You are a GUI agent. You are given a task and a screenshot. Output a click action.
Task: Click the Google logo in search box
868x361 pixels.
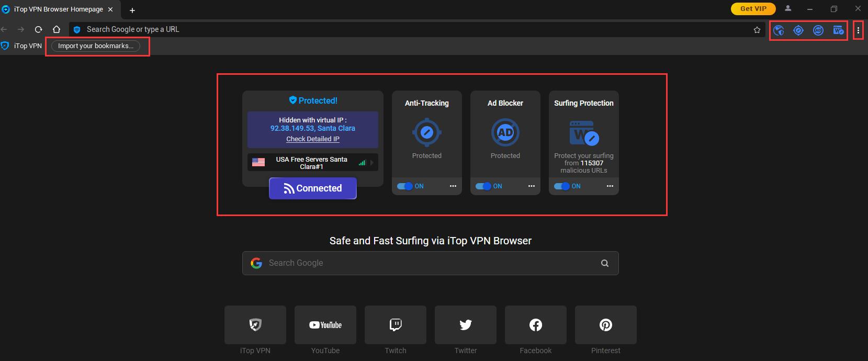[x=256, y=263]
